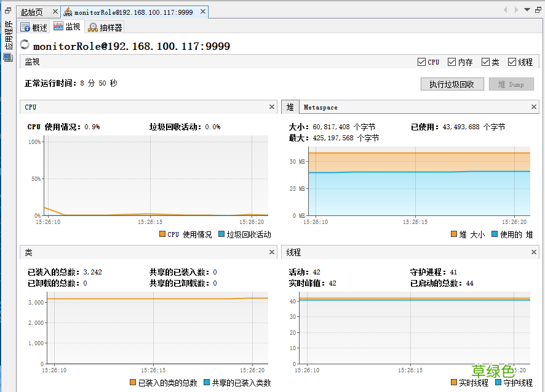
Task: Select the Metaspace tab
Action: coord(320,107)
